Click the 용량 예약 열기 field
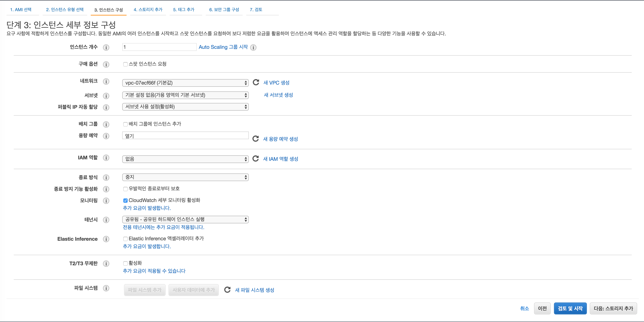Image resolution: width=644 pixels, height=322 pixels. [185, 135]
